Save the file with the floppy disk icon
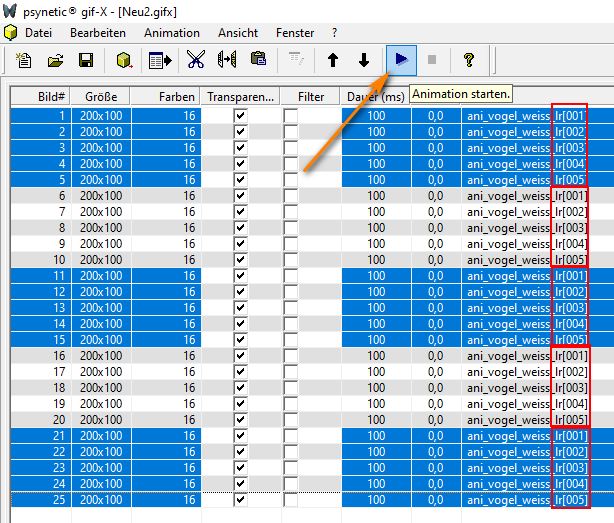This screenshot has height=523, width=614. (x=86, y=60)
